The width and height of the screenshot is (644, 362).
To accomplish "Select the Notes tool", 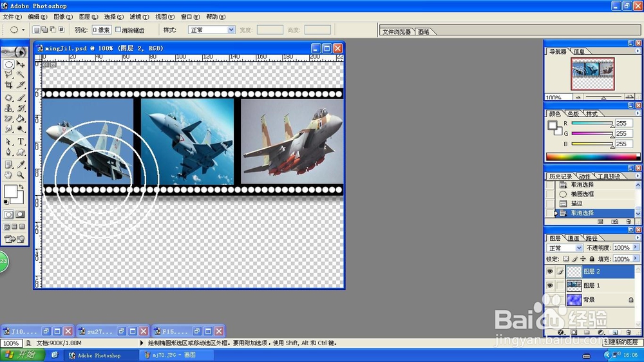I will coord(8,165).
